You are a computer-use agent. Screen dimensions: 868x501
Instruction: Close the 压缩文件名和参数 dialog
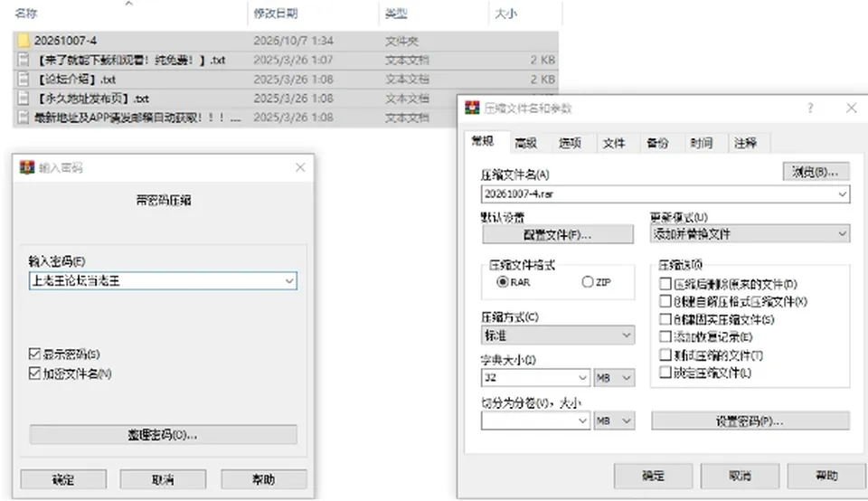852,108
